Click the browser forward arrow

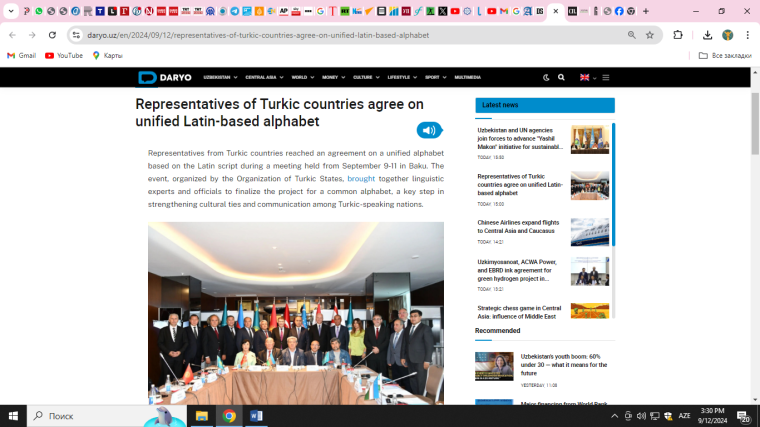tap(32, 35)
